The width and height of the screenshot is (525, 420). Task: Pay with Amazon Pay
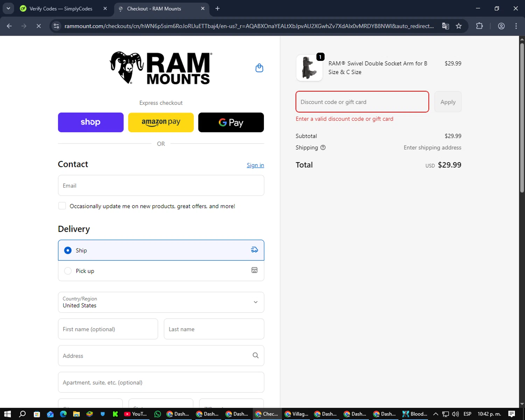click(161, 122)
